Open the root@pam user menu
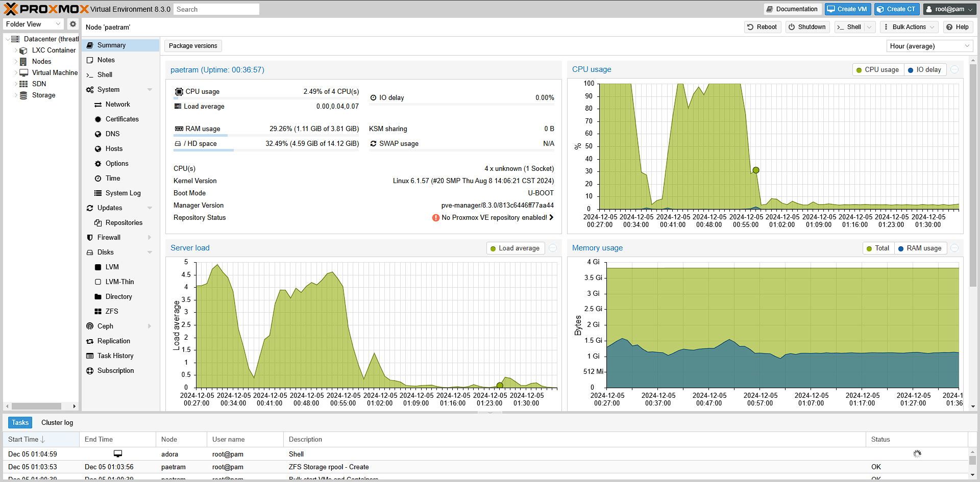Screen dimensions: 980x482 (950, 9)
